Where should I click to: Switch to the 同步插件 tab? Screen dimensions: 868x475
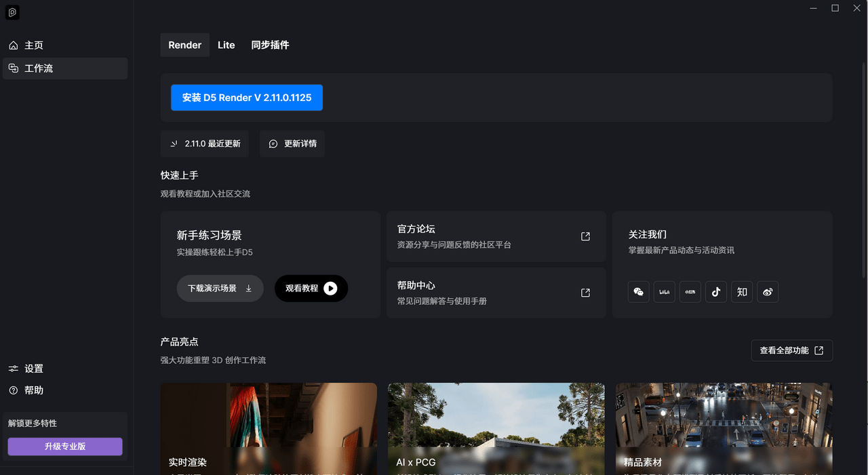(x=270, y=45)
